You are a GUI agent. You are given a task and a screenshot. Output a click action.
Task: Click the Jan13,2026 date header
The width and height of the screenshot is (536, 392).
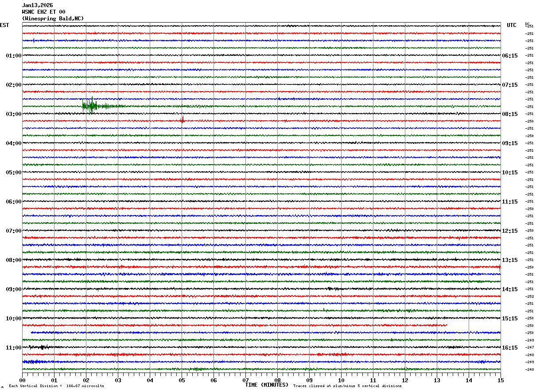(37, 5)
